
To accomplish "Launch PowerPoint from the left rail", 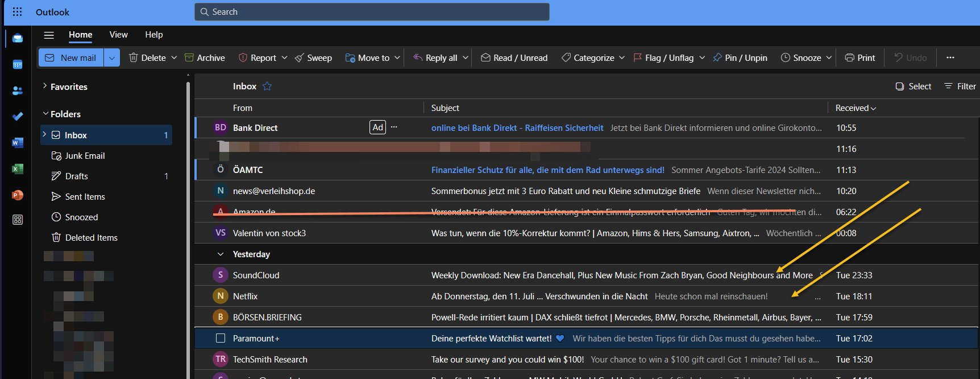I will 18,195.
